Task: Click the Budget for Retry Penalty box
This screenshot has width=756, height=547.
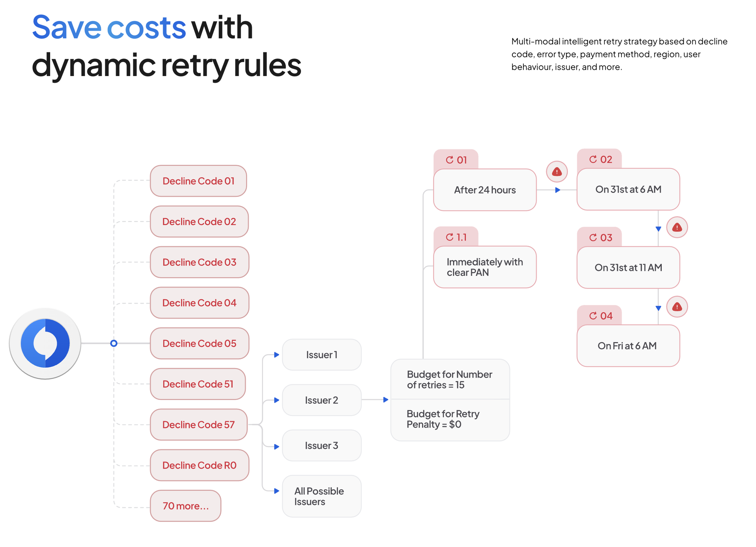Action: tap(450, 420)
